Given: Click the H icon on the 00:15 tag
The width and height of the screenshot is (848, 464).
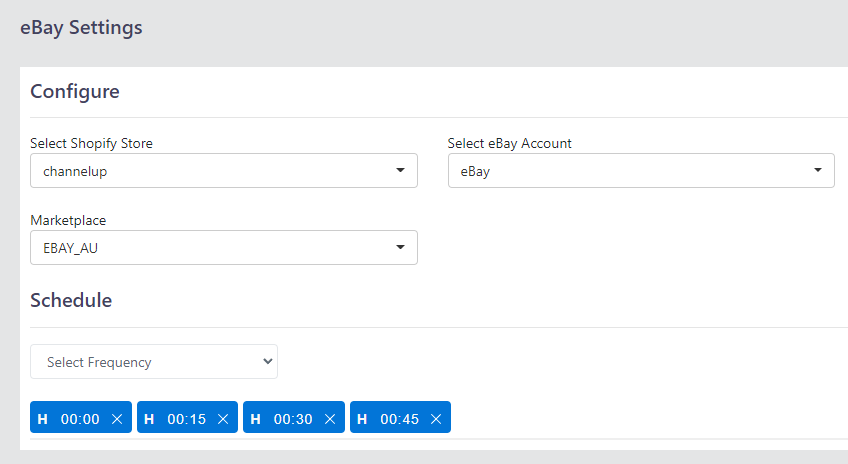Looking at the screenshot, I should point(149,419).
